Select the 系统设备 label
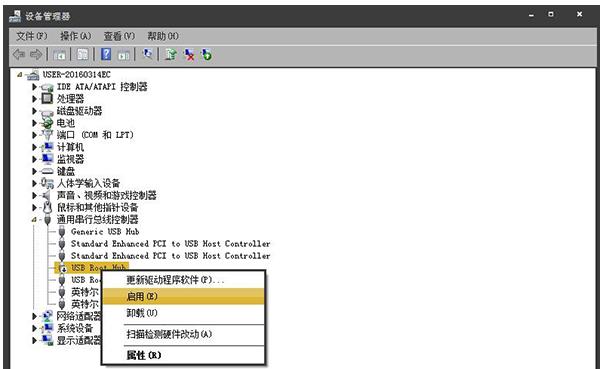 tap(75, 328)
